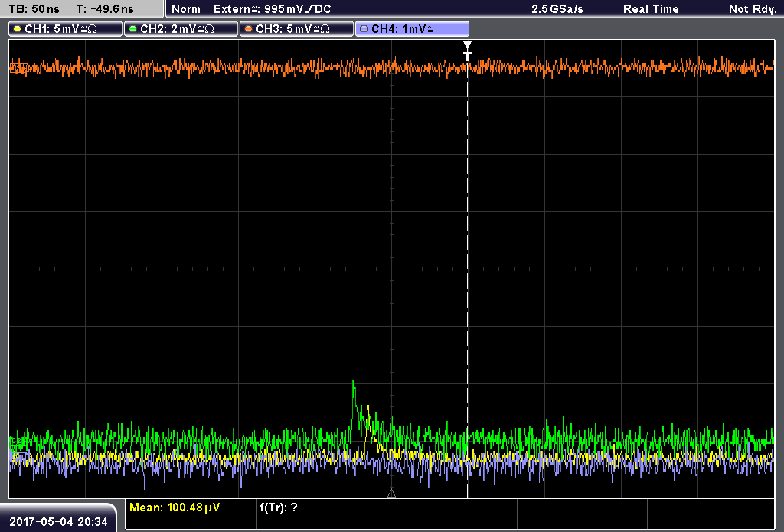Viewport: 784px width, 532px height.
Task: Click the orange CH3 ground level marker
Action: point(18,67)
